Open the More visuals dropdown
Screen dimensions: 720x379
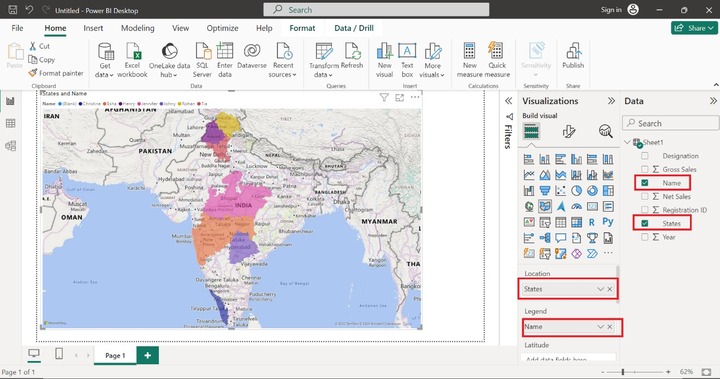pyautogui.click(x=432, y=60)
